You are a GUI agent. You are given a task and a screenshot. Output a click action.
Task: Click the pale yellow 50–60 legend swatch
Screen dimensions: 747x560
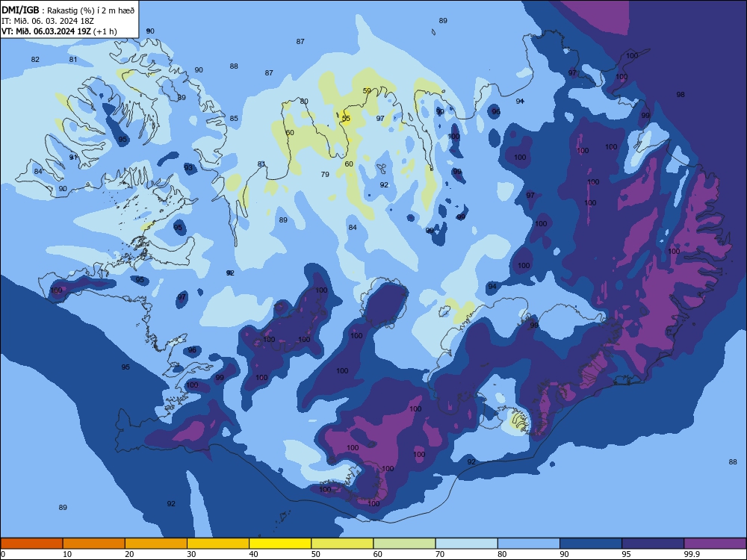tap(342, 544)
